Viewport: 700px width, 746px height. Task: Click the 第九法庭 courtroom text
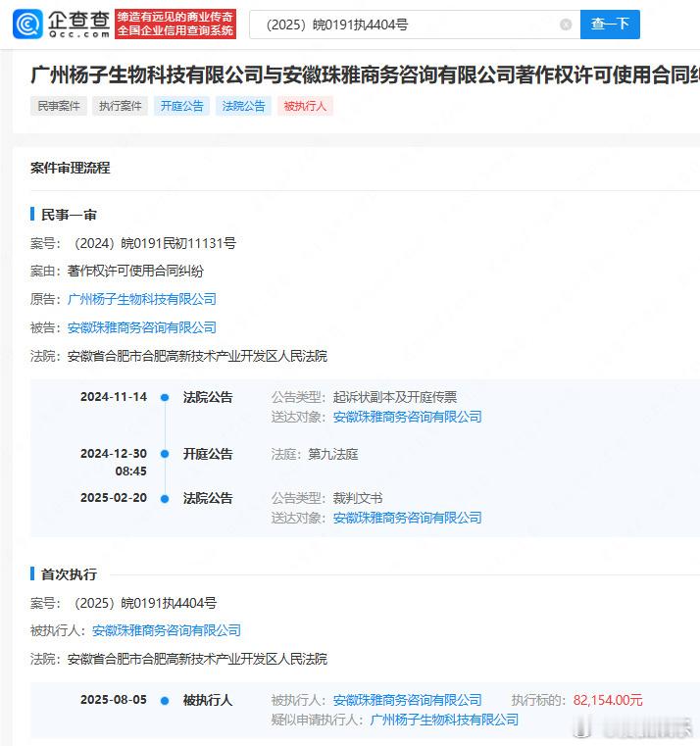point(333,454)
